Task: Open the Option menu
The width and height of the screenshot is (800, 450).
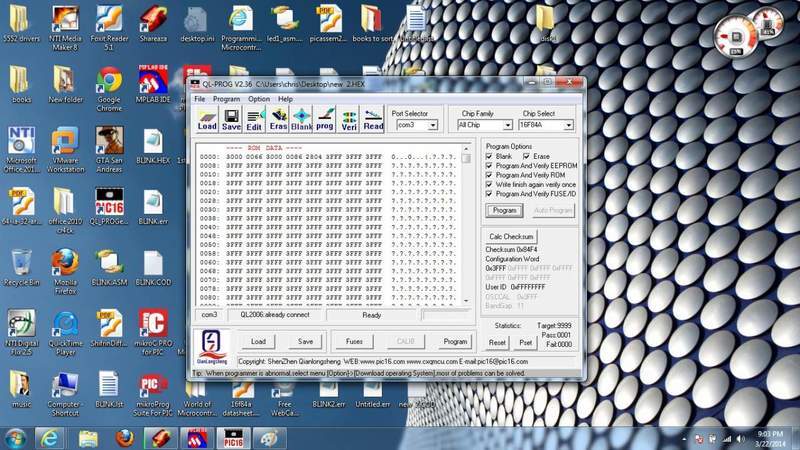Action: pyautogui.click(x=259, y=99)
